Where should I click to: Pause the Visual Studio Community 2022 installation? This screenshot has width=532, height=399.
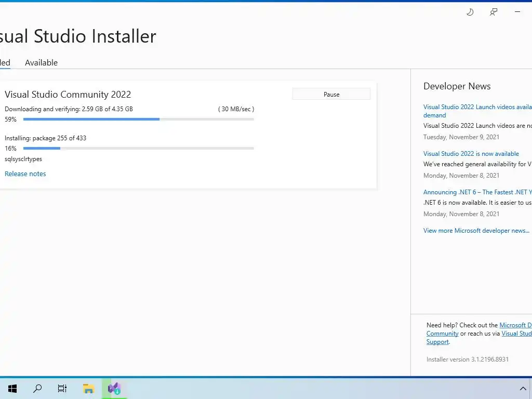331,94
